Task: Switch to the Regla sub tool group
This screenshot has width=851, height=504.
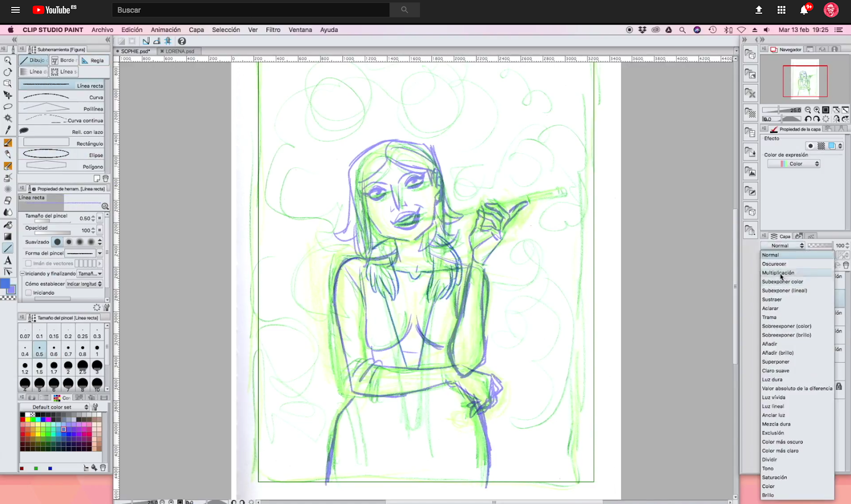Action: (94, 61)
